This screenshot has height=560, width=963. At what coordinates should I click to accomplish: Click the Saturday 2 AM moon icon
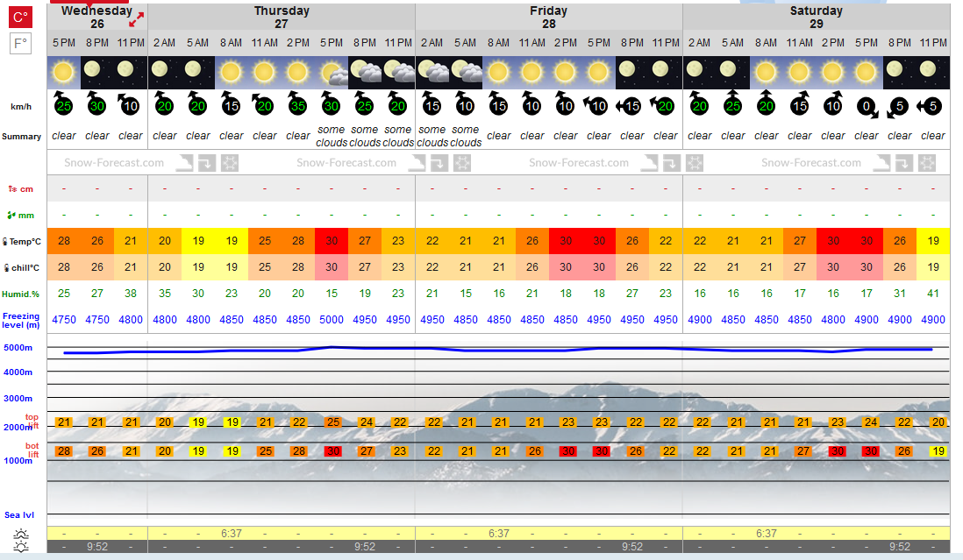700,73
